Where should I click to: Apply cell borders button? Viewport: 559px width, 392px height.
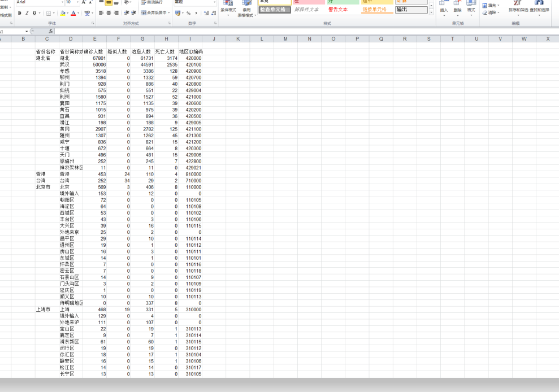click(x=49, y=13)
